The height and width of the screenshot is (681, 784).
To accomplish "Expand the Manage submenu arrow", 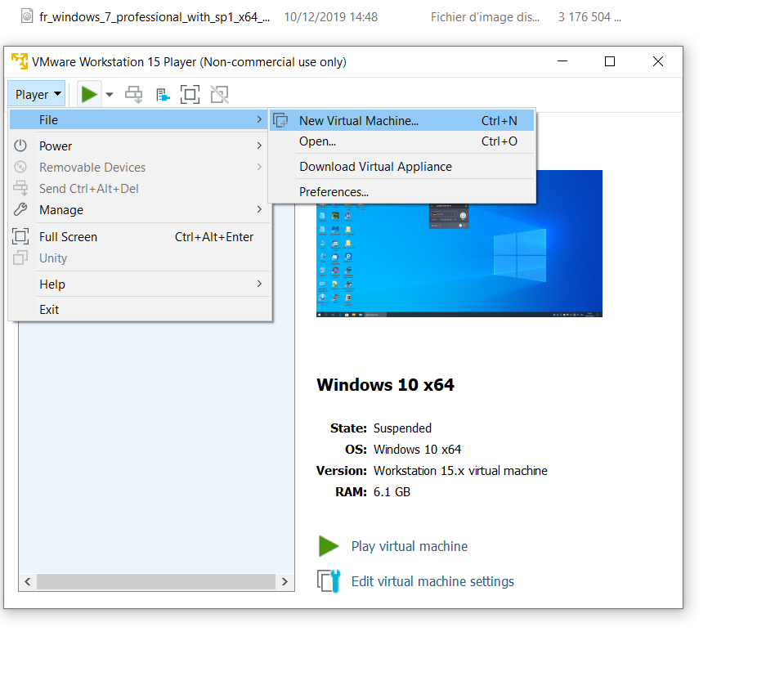I will [x=259, y=209].
